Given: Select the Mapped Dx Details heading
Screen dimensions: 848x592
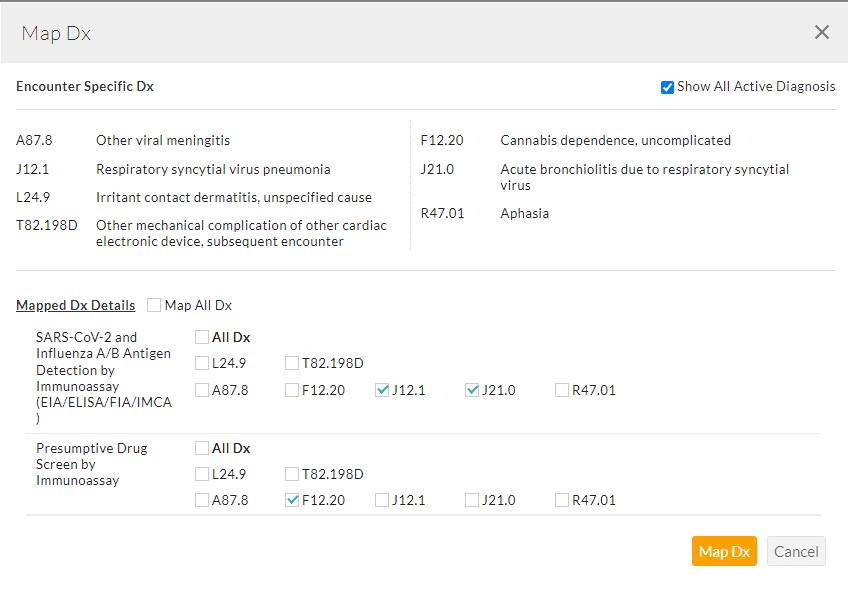Looking at the screenshot, I should click(x=75, y=305).
